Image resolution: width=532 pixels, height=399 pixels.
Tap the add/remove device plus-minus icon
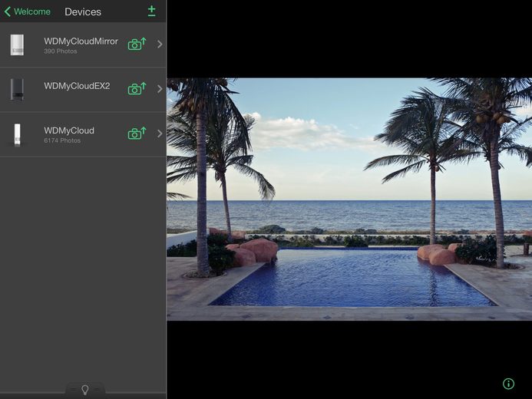click(152, 12)
